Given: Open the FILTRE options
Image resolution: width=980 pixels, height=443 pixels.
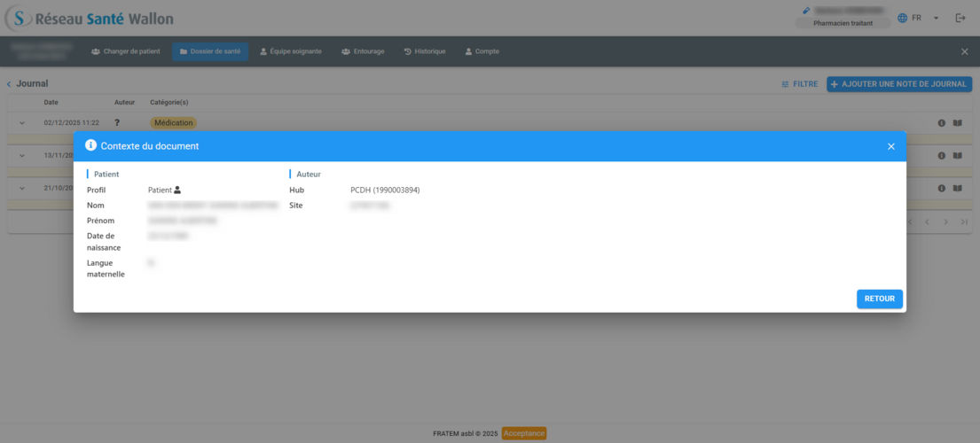Looking at the screenshot, I should click(x=799, y=84).
